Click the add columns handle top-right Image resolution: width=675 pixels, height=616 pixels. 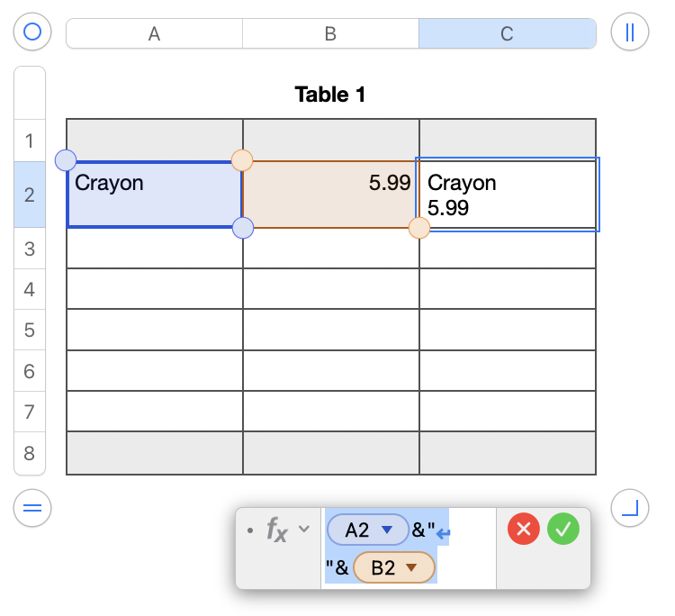(x=629, y=32)
